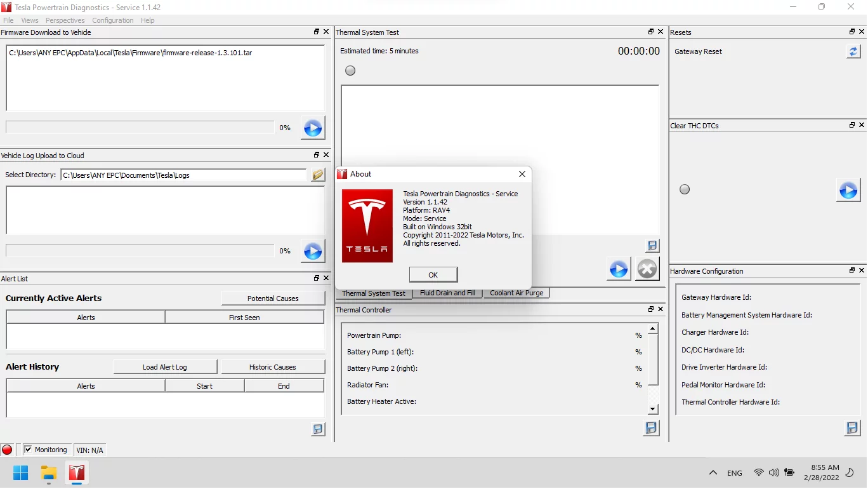Save the Thermal Controller readings with floppy icon
The image size is (868, 489).
[x=651, y=427]
